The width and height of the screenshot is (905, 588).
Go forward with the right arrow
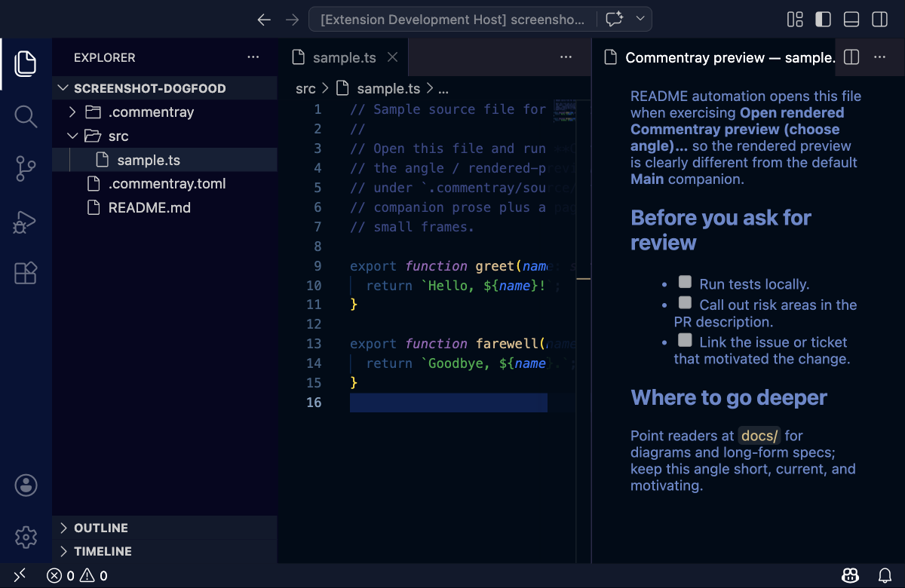[x=293, y=20]
